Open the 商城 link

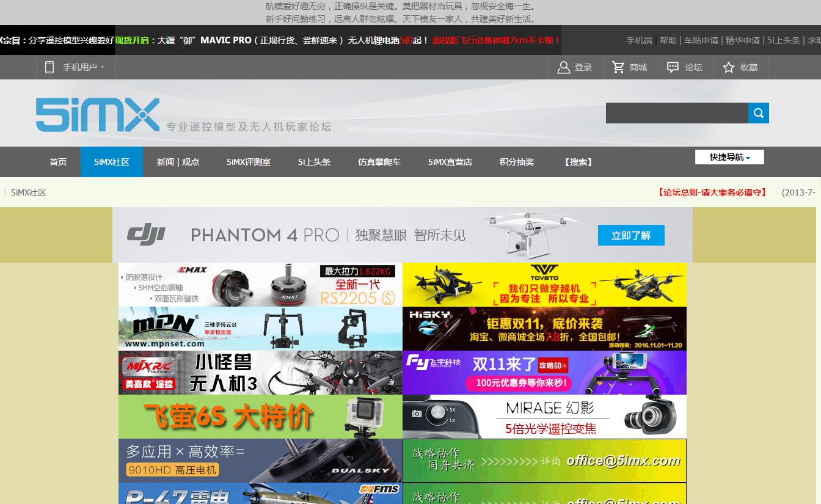click(638, 67)
